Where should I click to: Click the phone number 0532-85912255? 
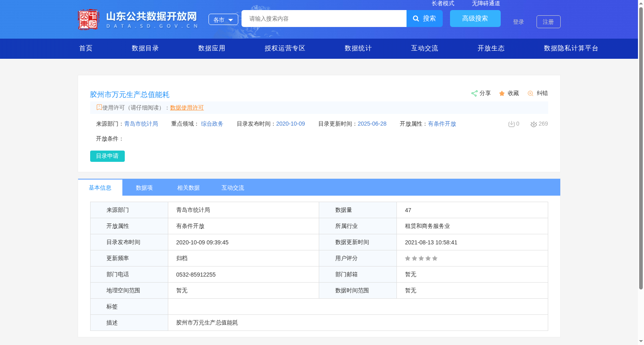(196, 275)
